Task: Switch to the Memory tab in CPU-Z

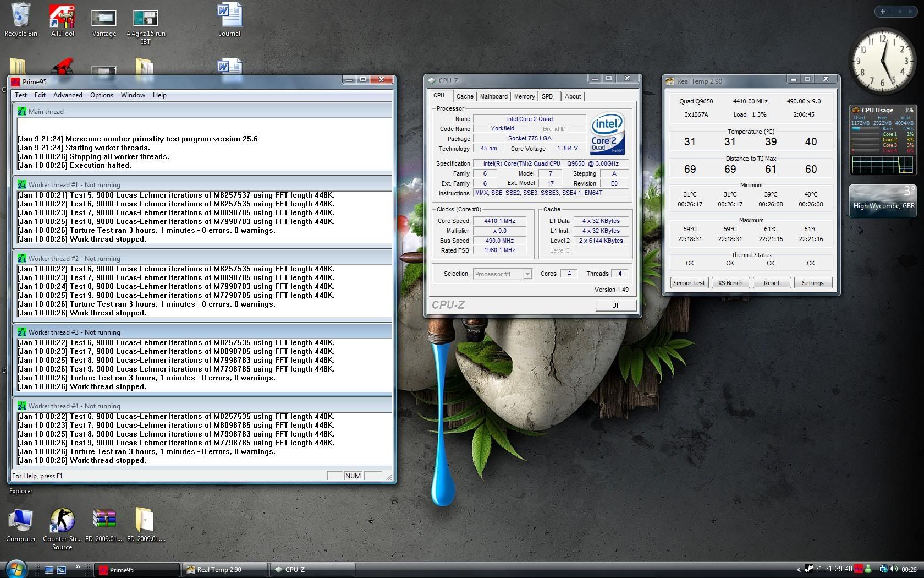Action: point(524,96)
